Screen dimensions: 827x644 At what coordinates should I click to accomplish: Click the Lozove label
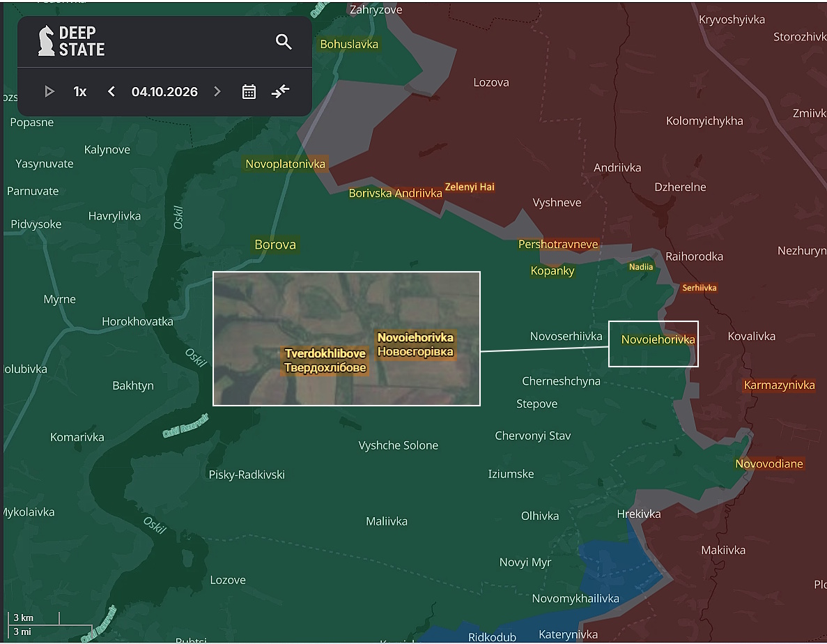coord(228,580)
